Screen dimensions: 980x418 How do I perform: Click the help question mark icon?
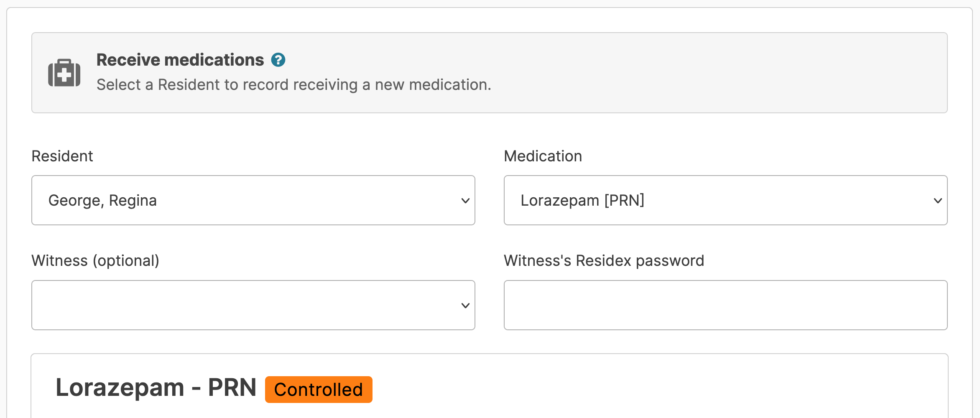[278, 60]
